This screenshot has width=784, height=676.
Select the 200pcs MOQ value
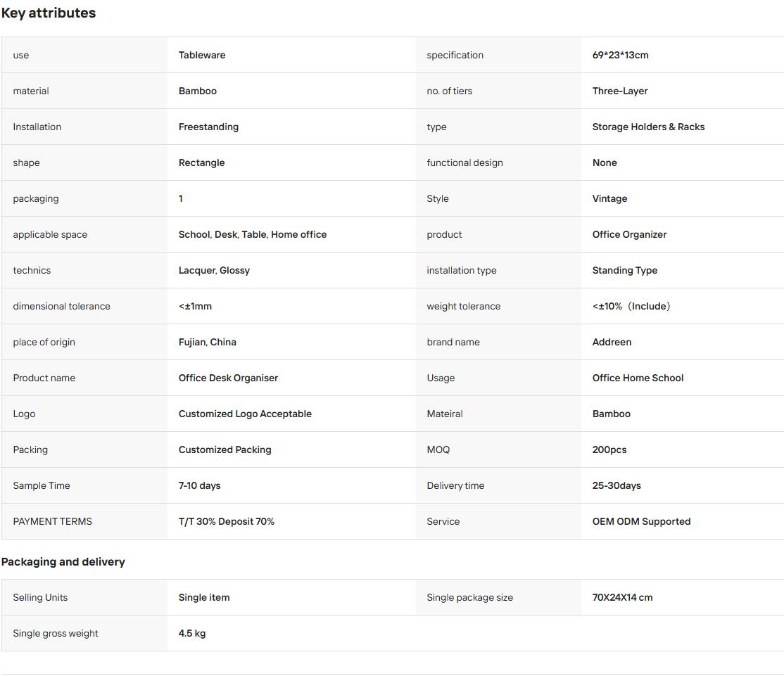pyautogui.click(x=609, y=449)
